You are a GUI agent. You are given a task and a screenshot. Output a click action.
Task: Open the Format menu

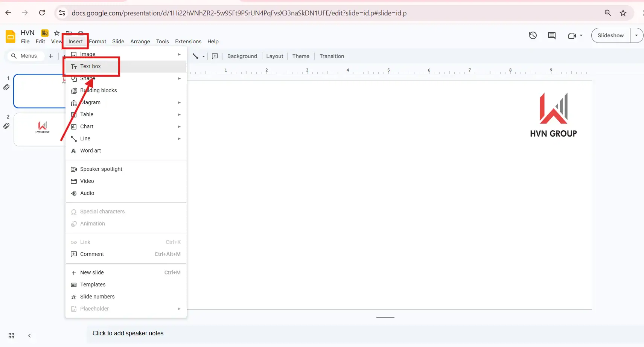(x=97, y=41)
